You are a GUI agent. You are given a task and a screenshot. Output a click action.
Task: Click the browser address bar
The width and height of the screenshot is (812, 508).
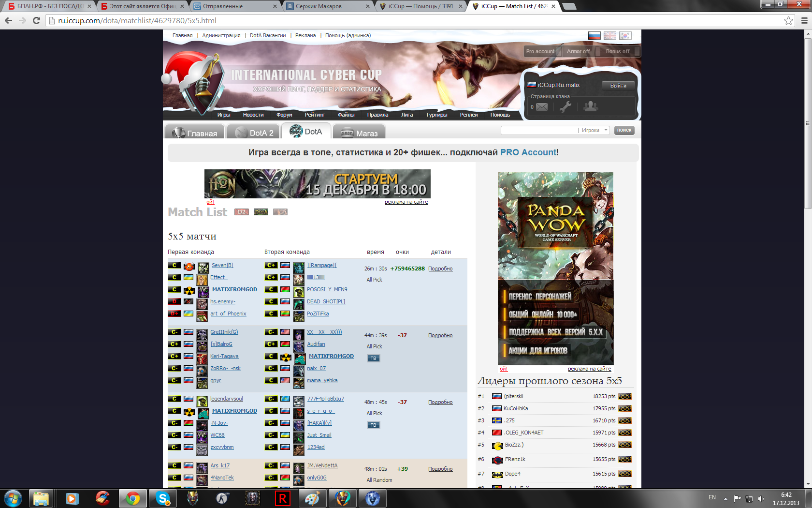click(416, 20)
